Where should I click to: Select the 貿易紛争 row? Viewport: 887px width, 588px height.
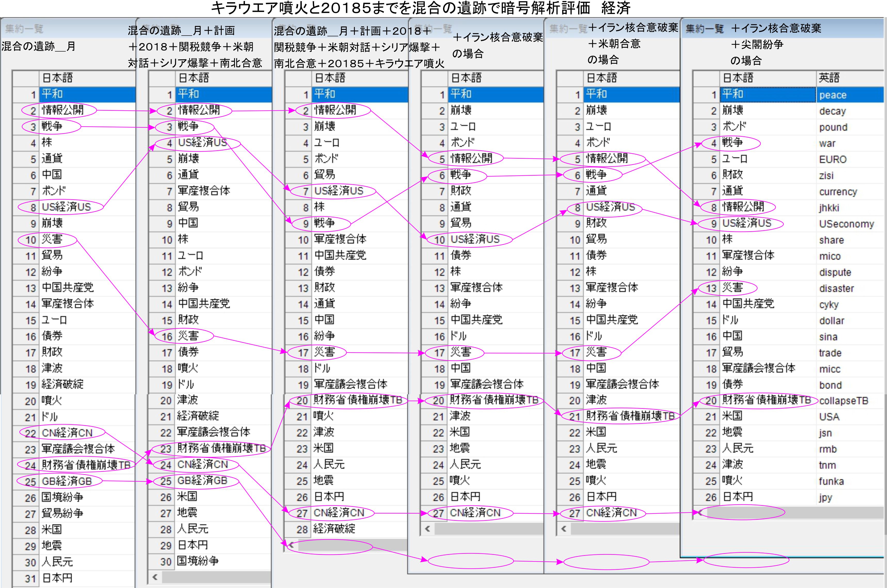(x=62, y=513)
